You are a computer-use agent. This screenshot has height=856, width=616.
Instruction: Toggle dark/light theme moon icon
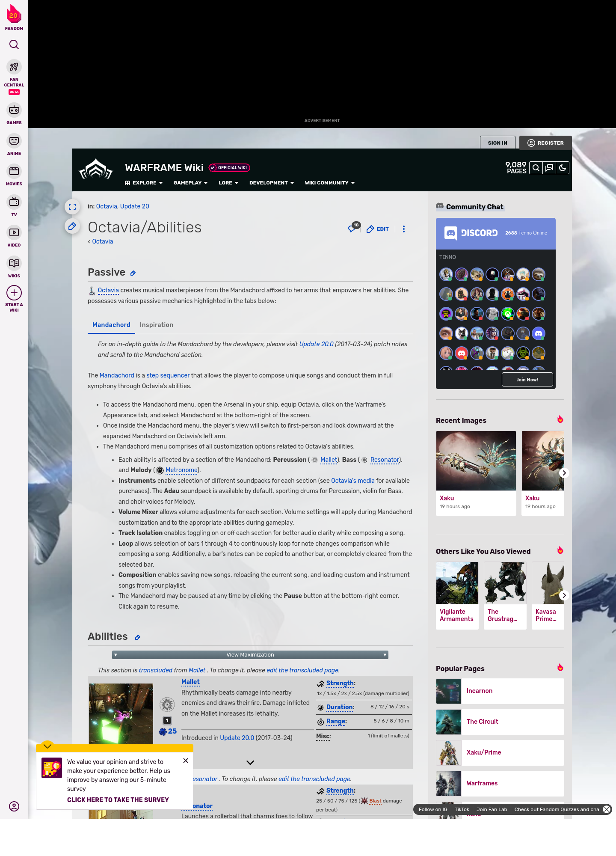[563, 168]
